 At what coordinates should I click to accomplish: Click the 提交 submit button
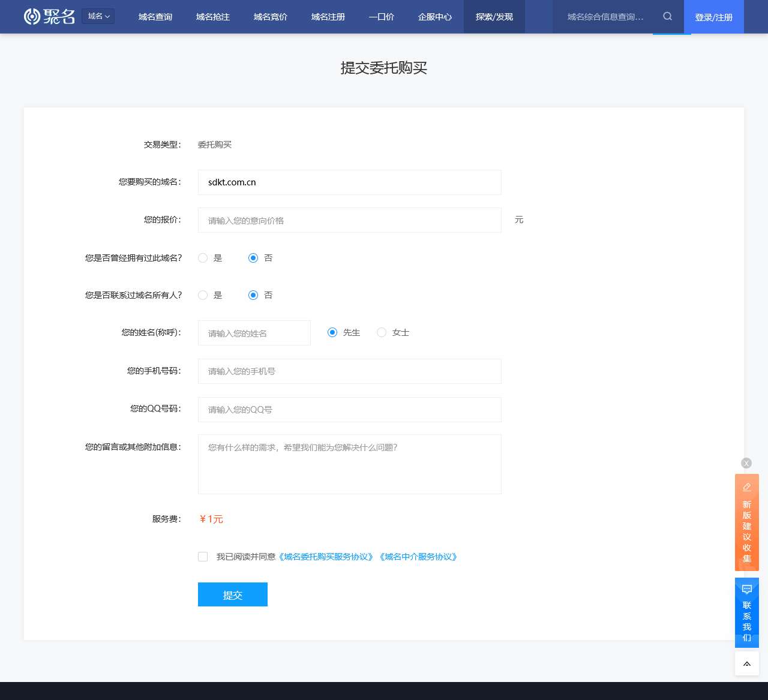233,594
